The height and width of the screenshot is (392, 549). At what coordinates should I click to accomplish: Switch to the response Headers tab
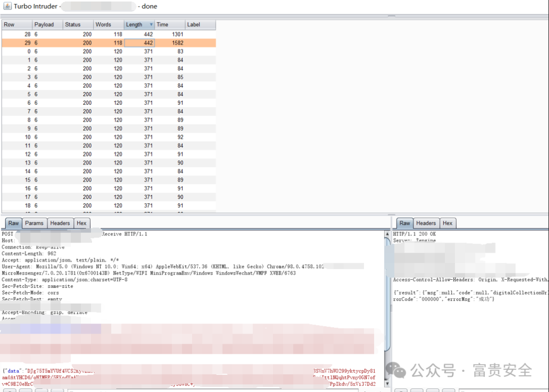pyautogui.click(x=426, y=223)
